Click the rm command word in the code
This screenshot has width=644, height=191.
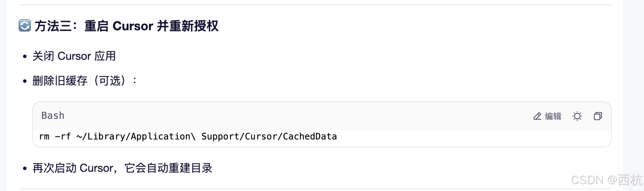[x=44, y=136]
